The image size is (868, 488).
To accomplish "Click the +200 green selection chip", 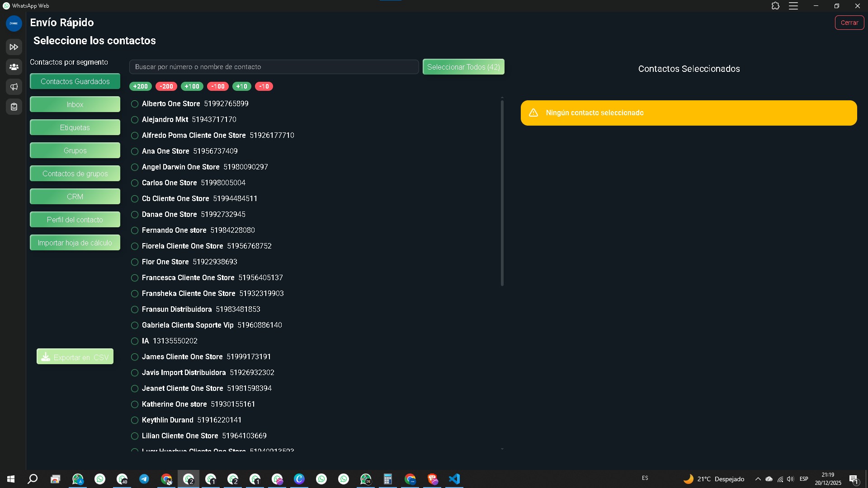I will click(x=140, y=86).
